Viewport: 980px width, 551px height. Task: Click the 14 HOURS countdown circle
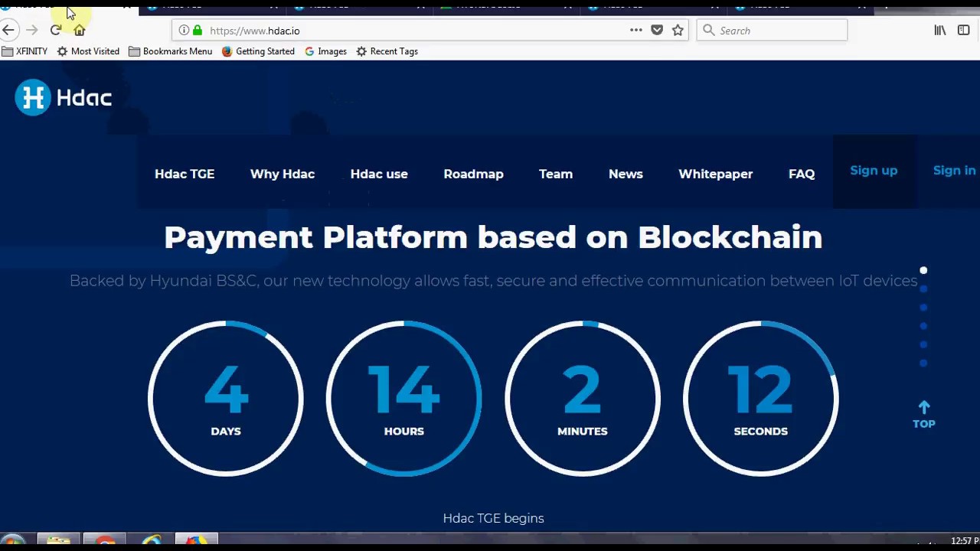[x=403, y=399]
